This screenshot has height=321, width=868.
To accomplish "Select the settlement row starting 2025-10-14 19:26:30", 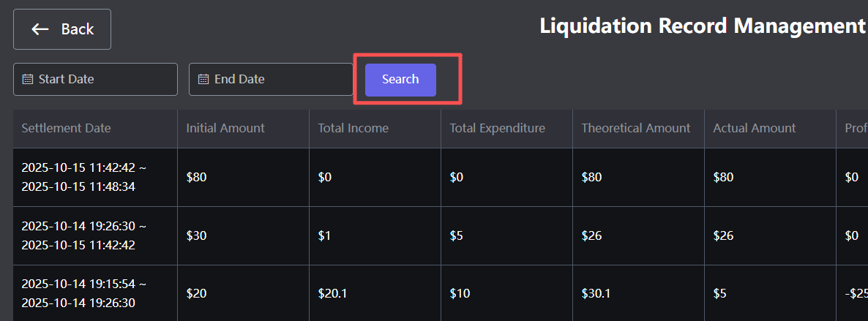I will pos(83,236).
